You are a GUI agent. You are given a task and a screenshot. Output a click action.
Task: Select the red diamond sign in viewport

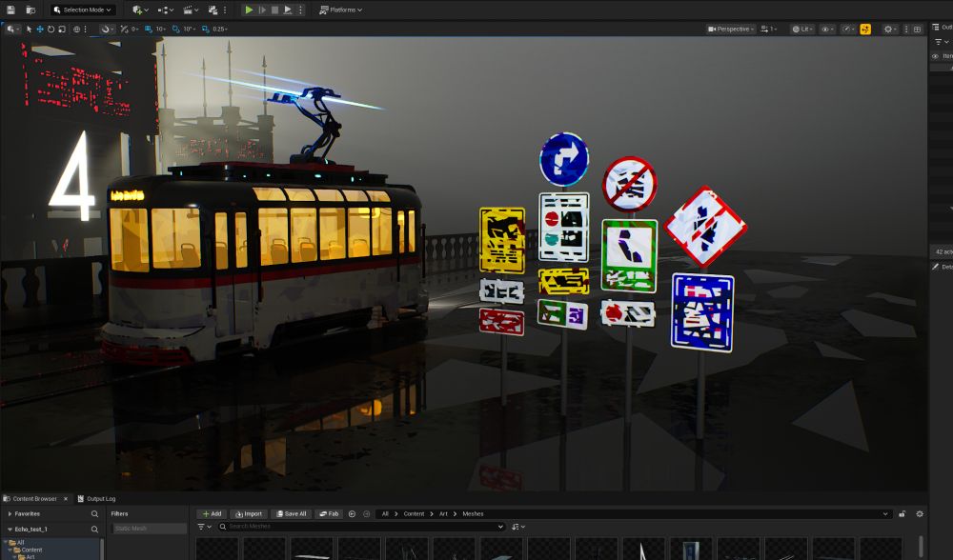[705, 226]
